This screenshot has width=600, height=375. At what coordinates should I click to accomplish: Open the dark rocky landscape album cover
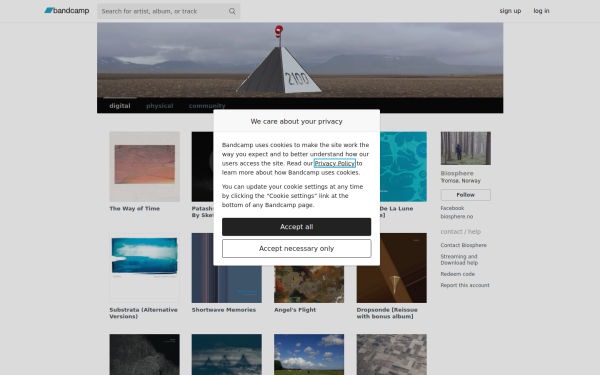click(144, 354)
